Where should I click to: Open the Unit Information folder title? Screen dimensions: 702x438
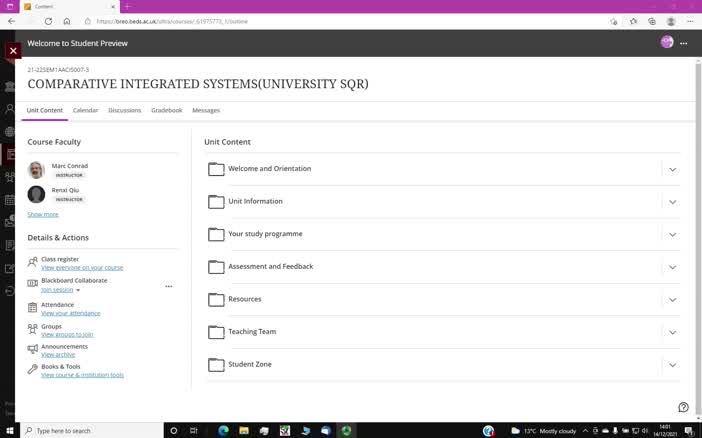point(255,201)
